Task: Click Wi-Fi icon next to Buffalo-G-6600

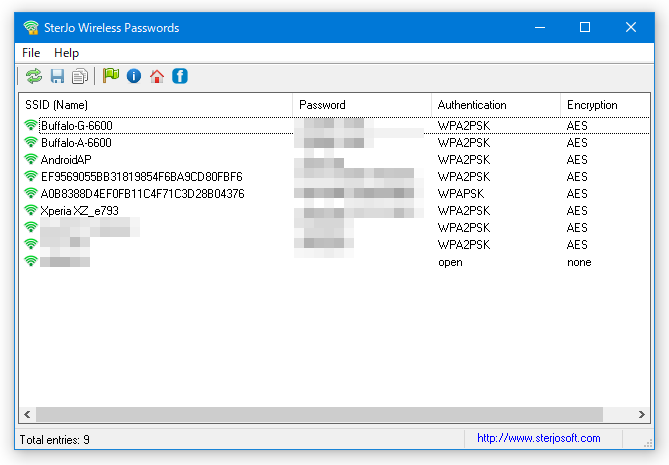Action: point(31,125)
